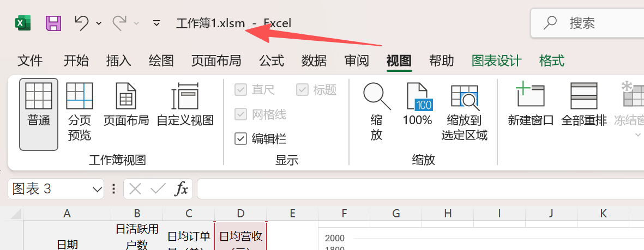The image size is (644, 250).
Task: Select column I header
Action: click(x=499, y=213)
